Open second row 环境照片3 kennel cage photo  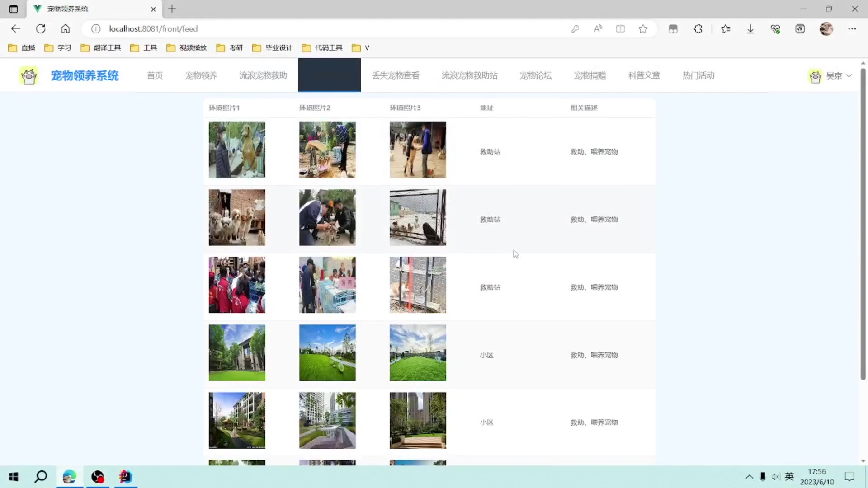418,217
